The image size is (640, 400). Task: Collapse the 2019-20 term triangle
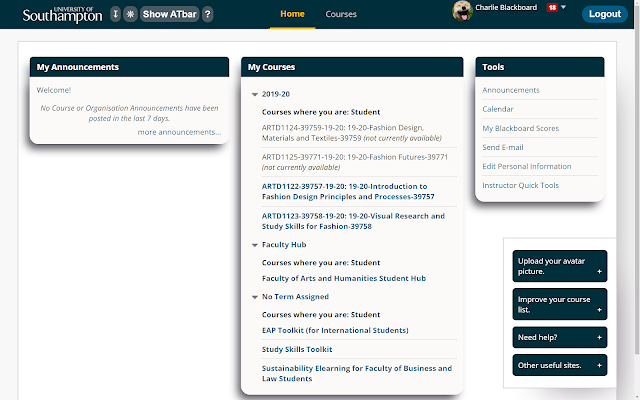pos(255,94)
